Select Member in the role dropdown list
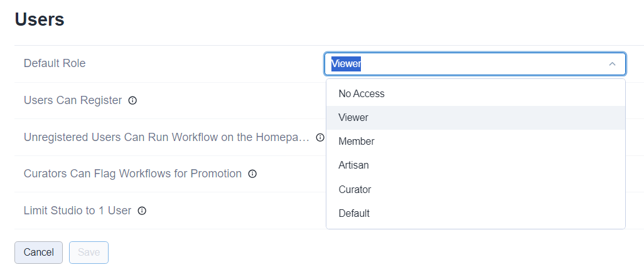This screenshot has width=644, height=277. (x=357, y=142)
